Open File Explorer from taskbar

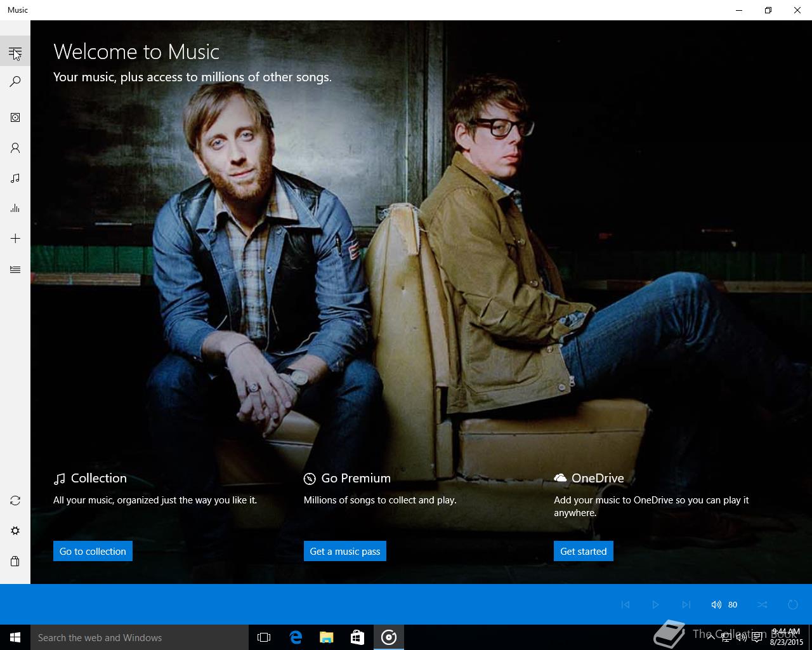327,637
